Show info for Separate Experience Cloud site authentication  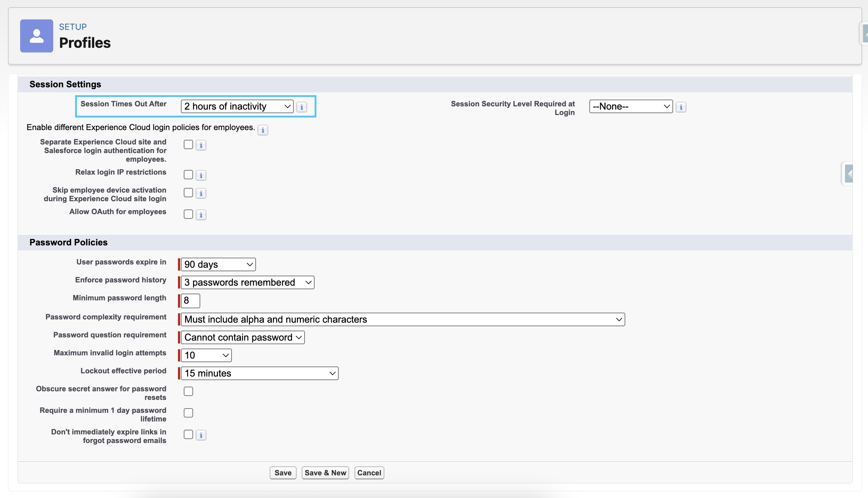point(201,145)
